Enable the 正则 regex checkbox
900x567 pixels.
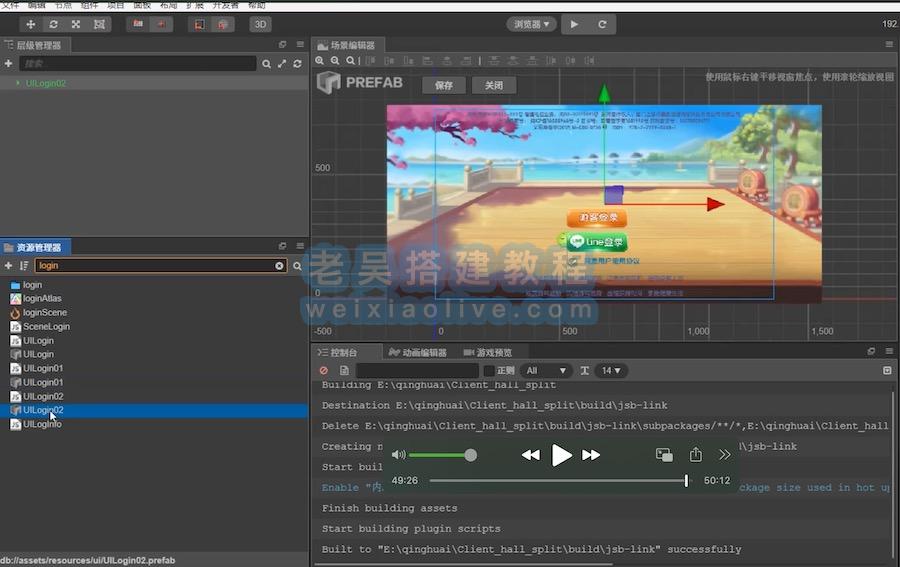pos(489,371)
